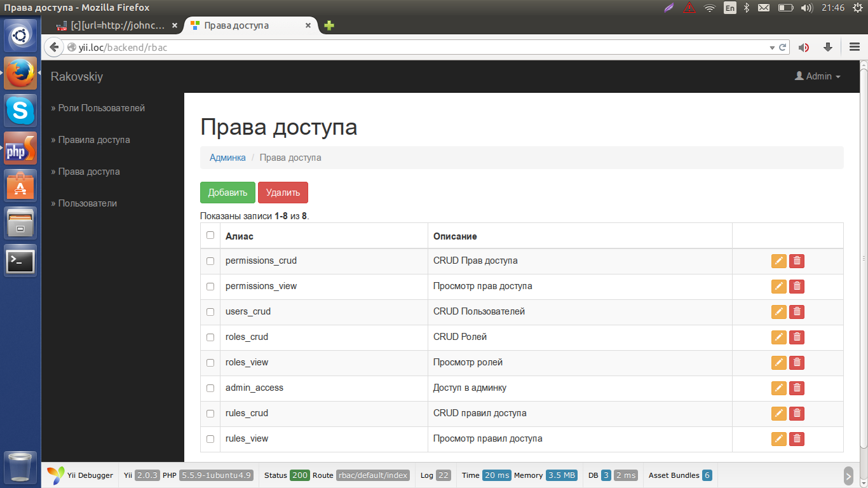Follow the Админка breadcrumb link
Viewport: 868px width, 488px height.
click(227, 158)
